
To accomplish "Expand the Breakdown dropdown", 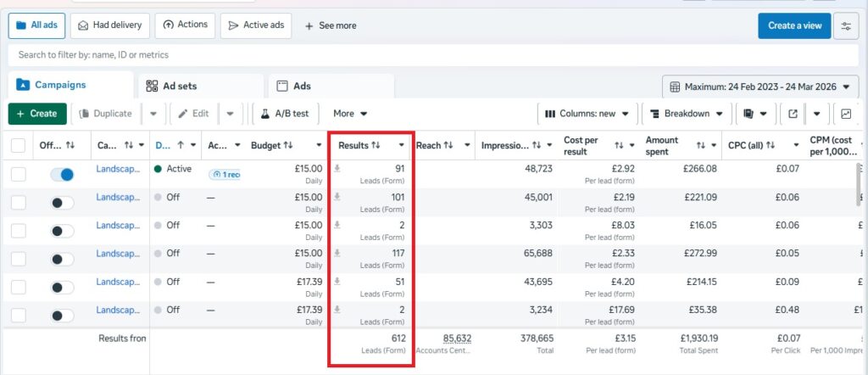I will point(687,114).
